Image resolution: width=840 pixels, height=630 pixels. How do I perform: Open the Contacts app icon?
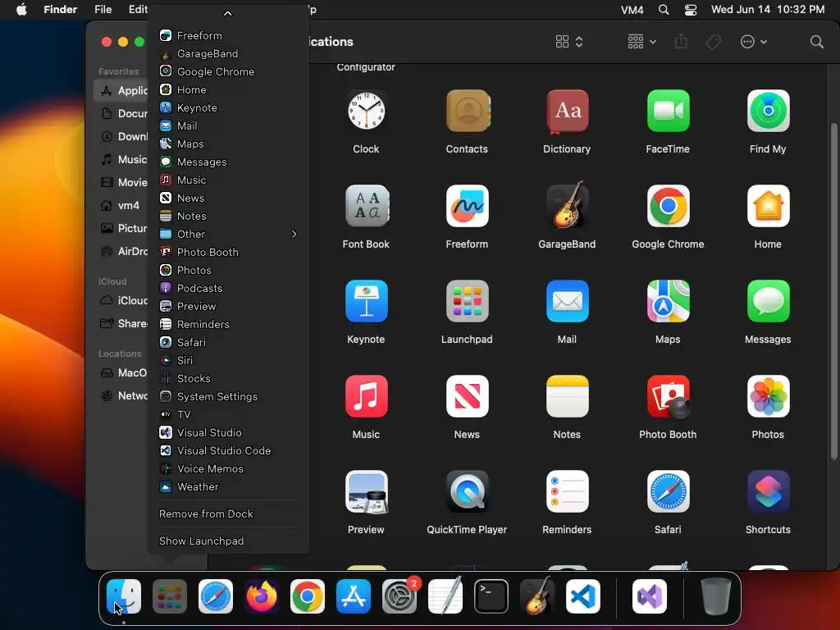pos(467,111)
